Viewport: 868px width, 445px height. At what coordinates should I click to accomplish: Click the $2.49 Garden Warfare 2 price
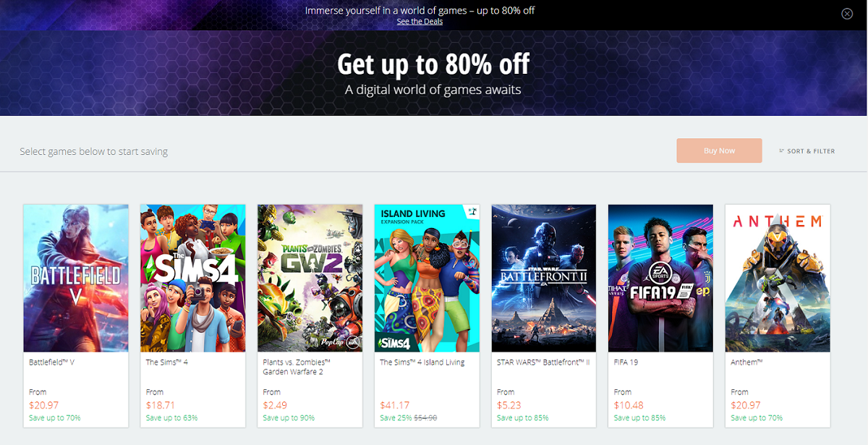click(x=276, y=405)
